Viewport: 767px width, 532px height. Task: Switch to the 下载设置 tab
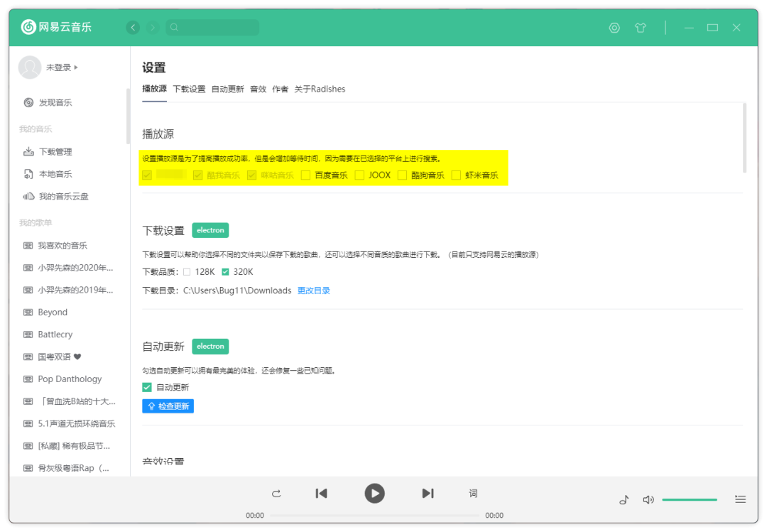pos(189,89)
